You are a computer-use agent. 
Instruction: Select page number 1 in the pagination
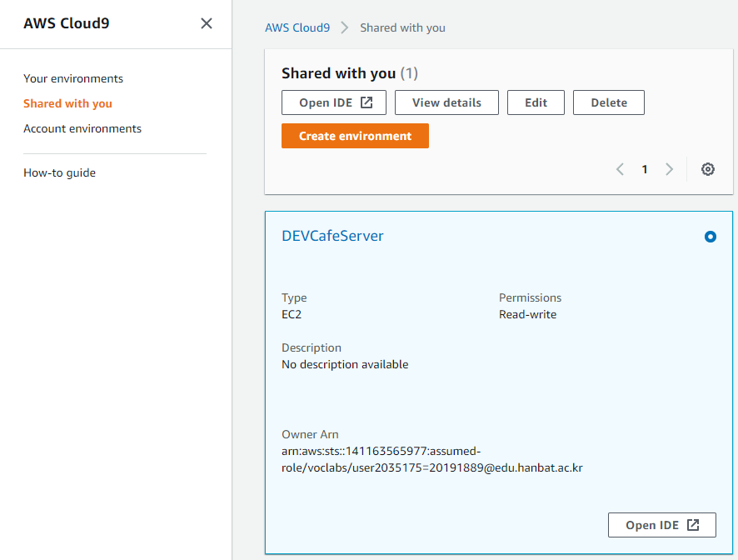pyautogui.click(x=645, y=169)
